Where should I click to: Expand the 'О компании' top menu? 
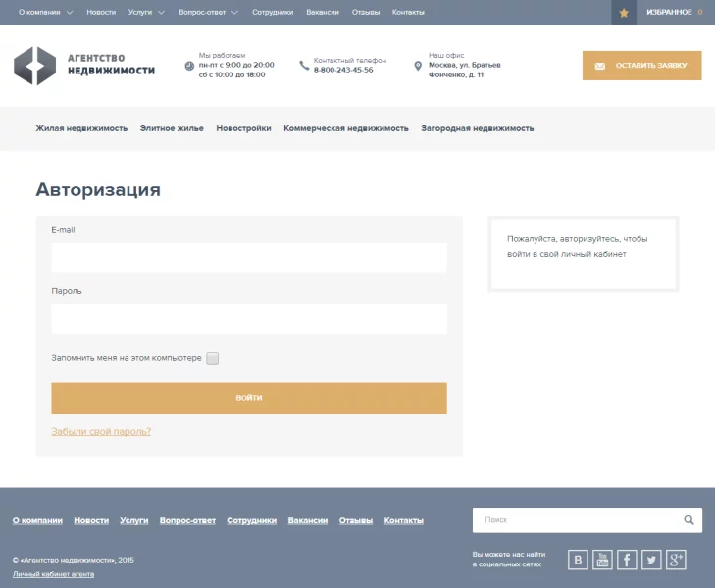pyautogui.click(x=45, y=13)
